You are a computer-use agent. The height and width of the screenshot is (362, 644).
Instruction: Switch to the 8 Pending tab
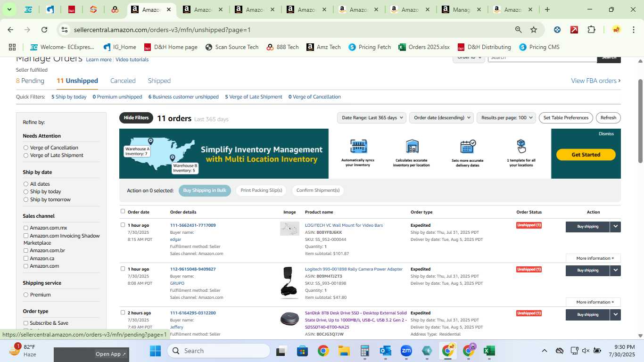(30, 81)
